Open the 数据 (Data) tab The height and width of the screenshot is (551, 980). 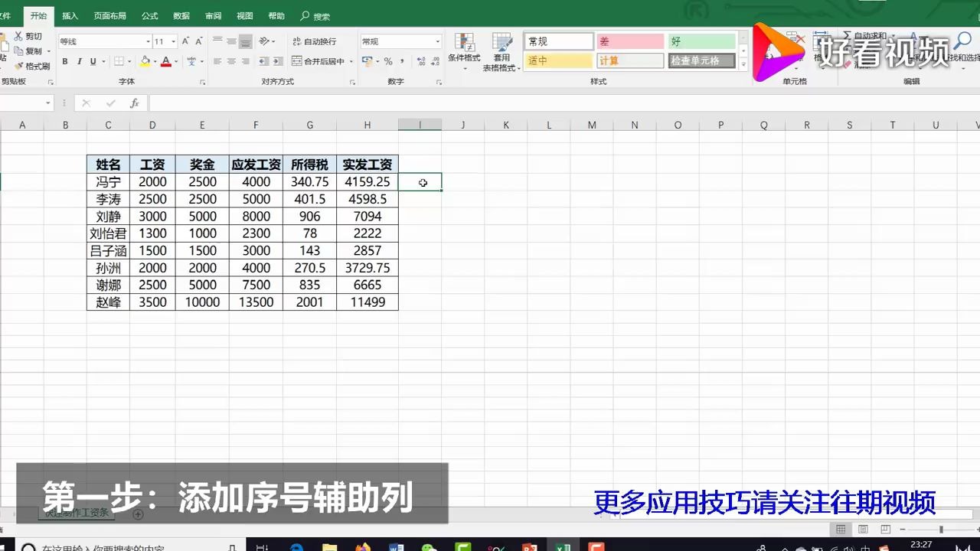181,15
